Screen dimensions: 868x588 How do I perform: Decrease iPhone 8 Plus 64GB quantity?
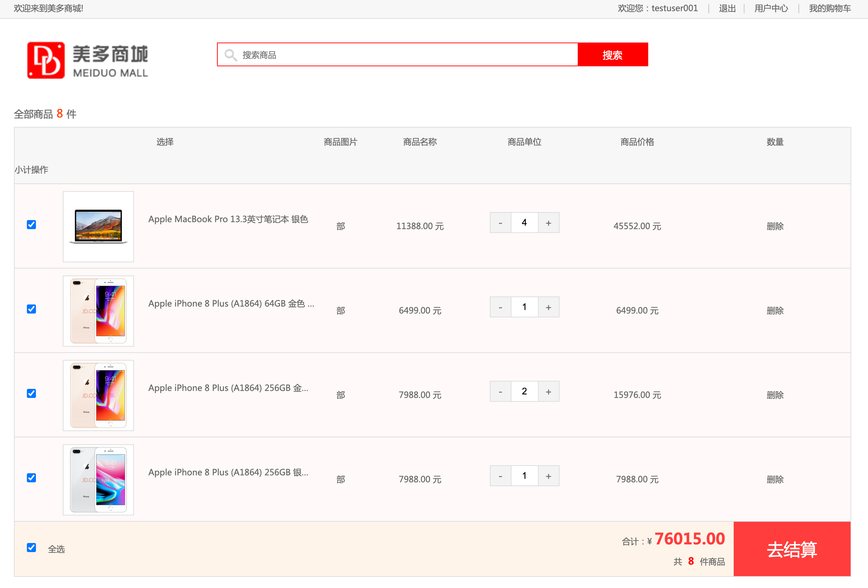tap(501, 307)
